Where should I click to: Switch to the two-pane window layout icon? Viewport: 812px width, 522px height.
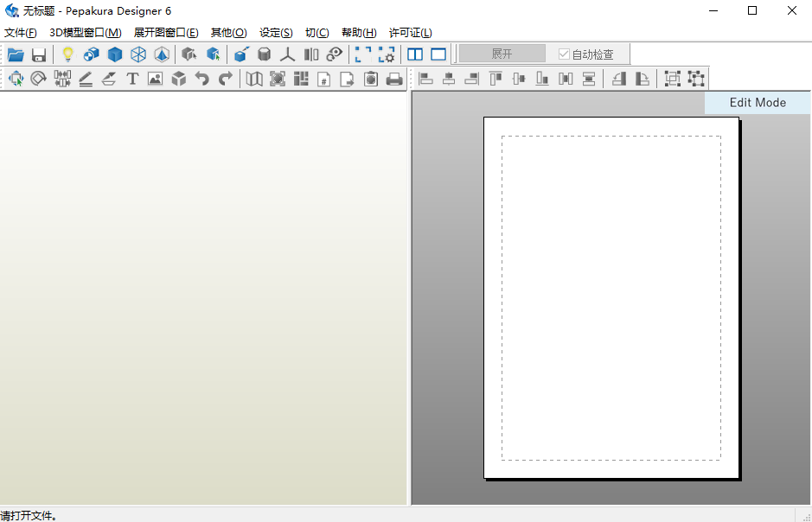pyautogui.click(x=415, y=54)
